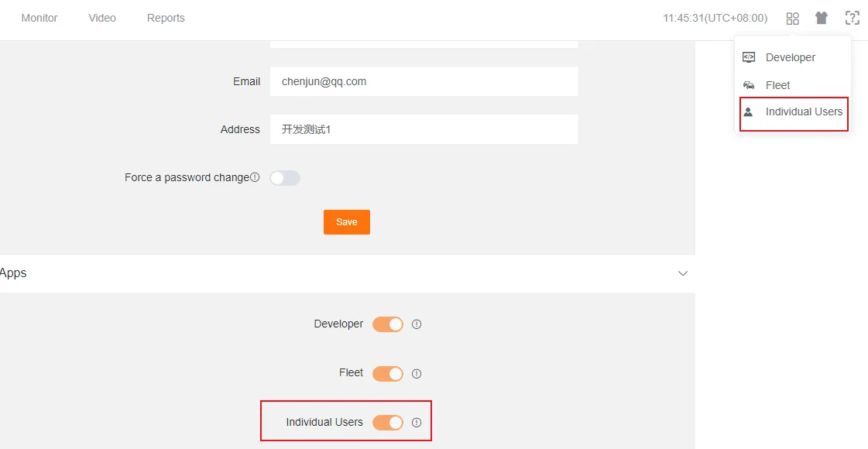The image size is (868, 449).
Task: Choose Fleet in the apps popup menu
Action: 777,85
